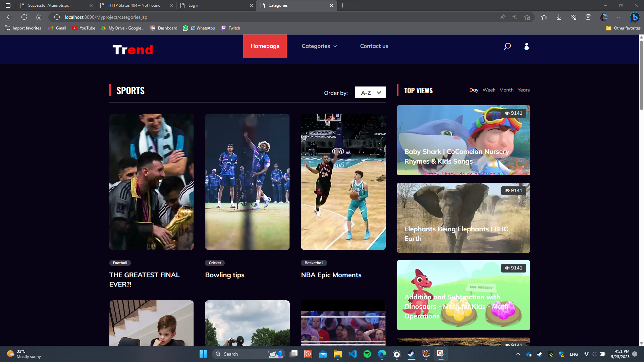This screenshot has width=644, height=362.
Task: Launch Spotify from the taskbar
Action: (x=367, y=354)
